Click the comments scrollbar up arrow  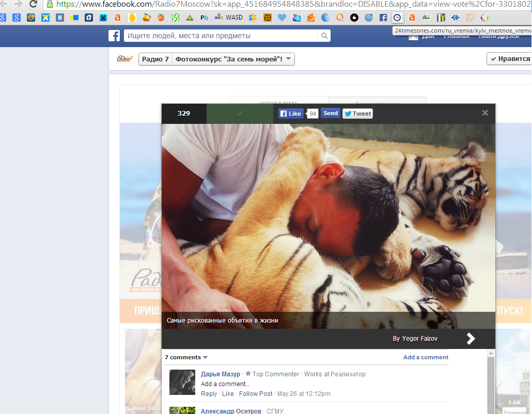click(491, 353)
